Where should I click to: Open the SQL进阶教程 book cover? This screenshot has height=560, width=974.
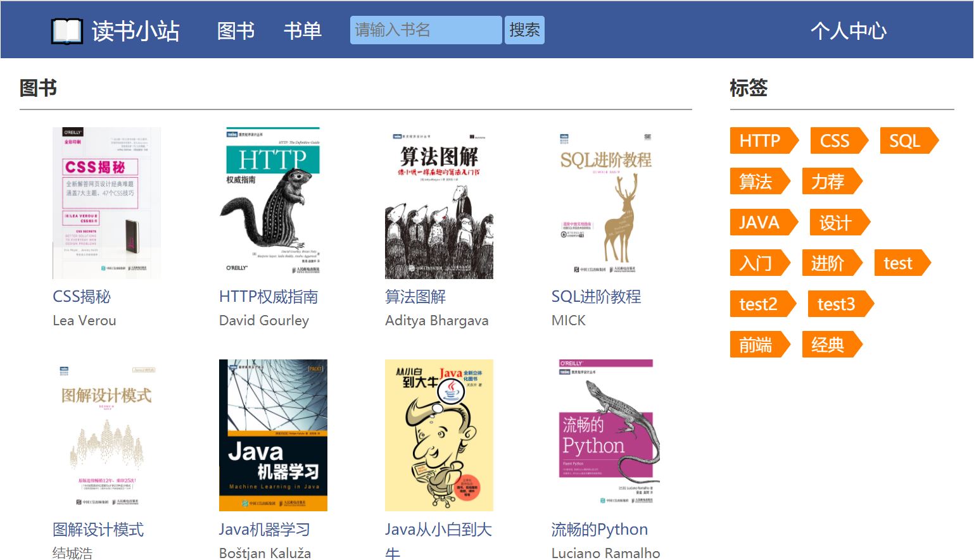click(605, 203)
